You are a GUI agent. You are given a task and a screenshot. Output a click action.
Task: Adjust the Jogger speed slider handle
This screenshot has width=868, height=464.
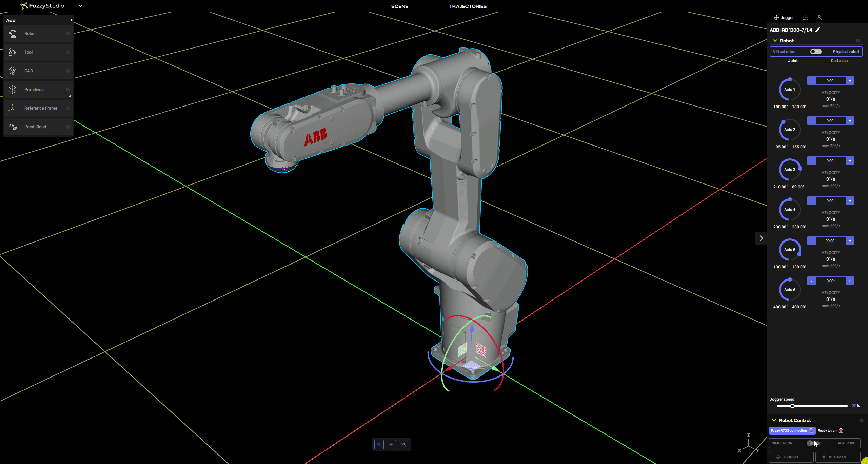coord(792,406)
